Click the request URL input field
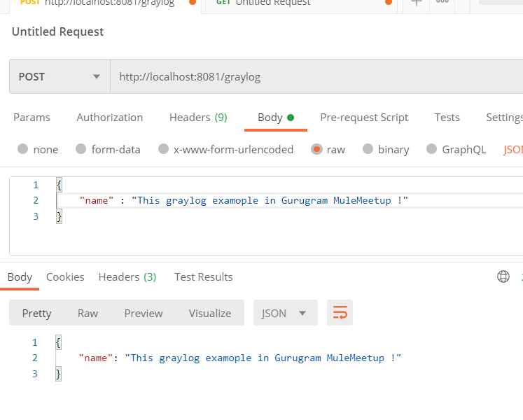The width and height of the screenshot is (523, 420). click(x=315, y=77)
